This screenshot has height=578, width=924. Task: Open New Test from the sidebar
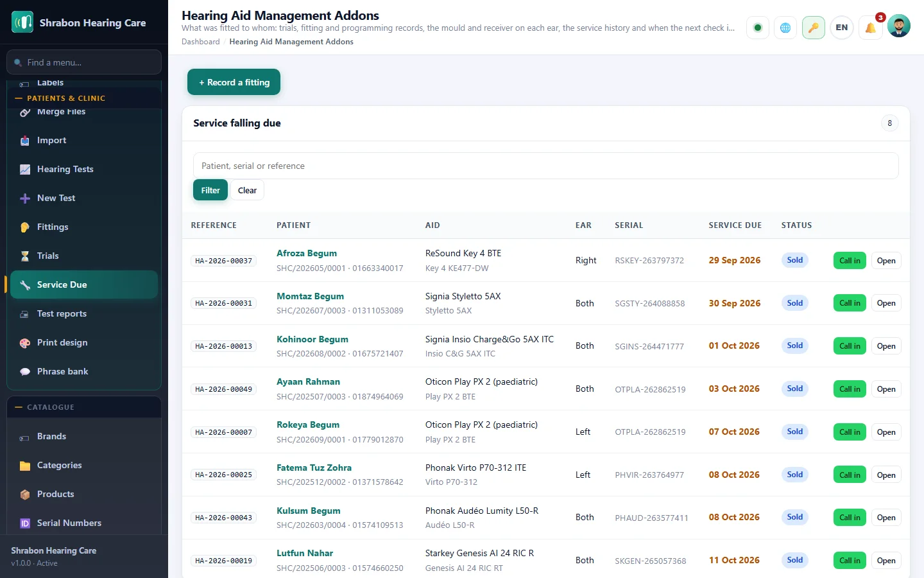coord(84,198)
